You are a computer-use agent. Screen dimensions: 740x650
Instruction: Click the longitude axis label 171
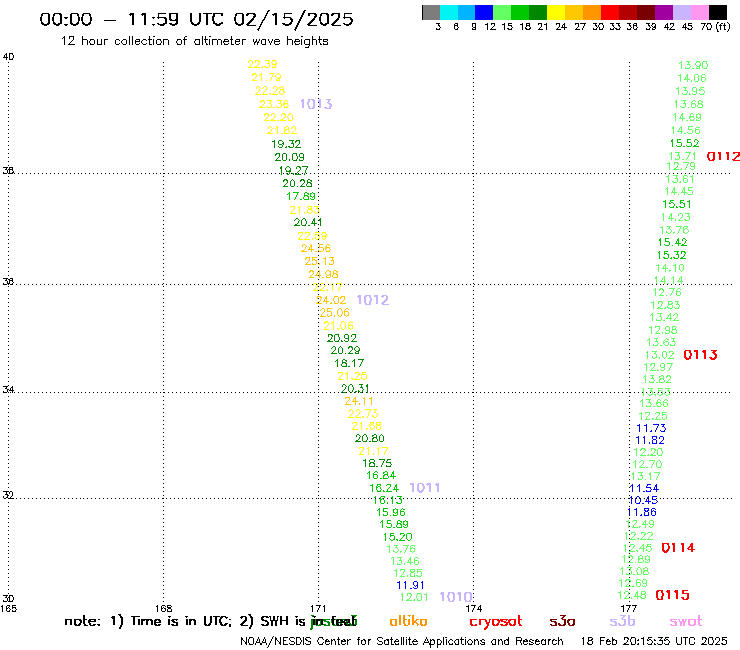(x=318, y=608)
